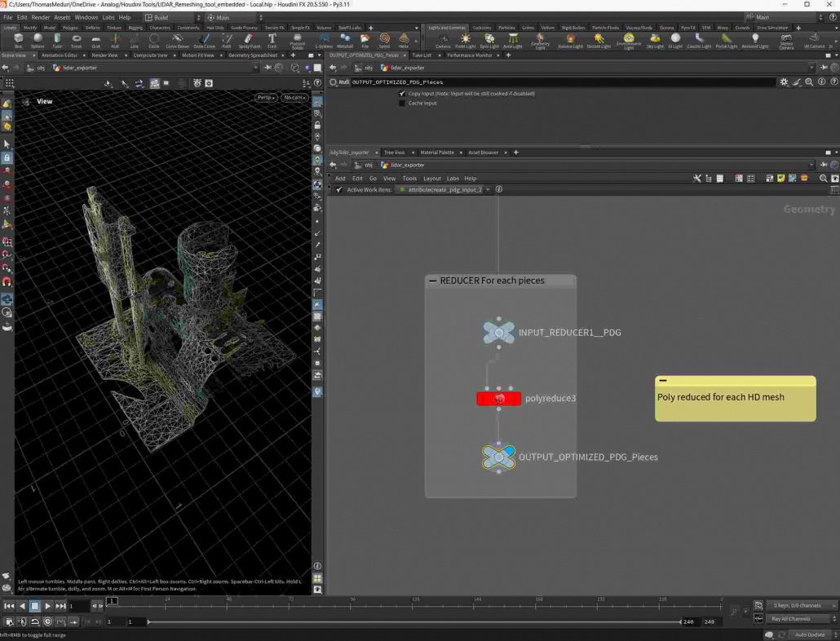
Task: Select the Sphere tool in Create shelf
Action: pyautogui.click(x=38, y=39)
